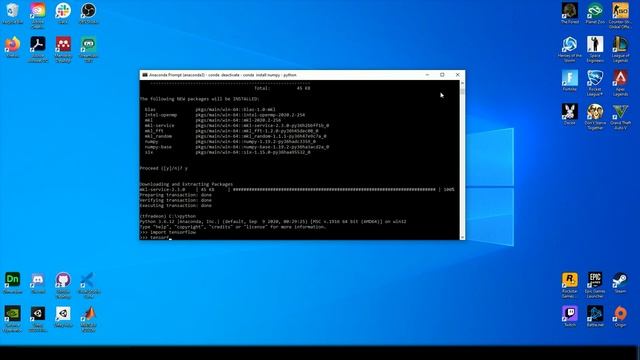Click the terminal scrollbar down arrow

[462, 237]
